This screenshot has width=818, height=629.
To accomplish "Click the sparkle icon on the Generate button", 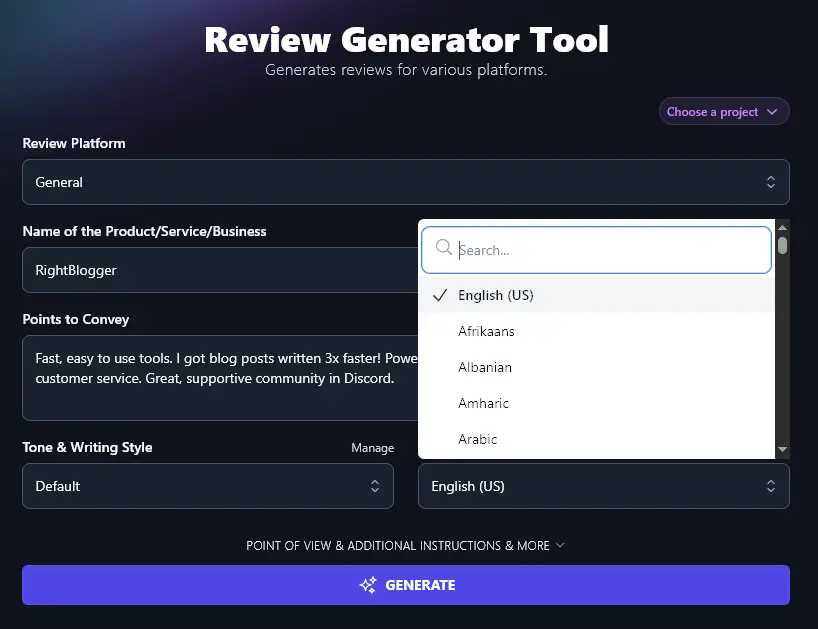I will [367, 585].
